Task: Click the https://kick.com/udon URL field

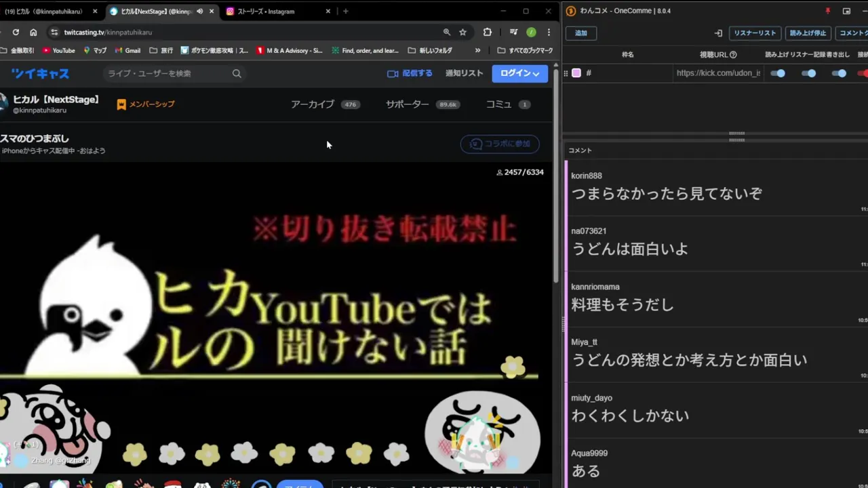Action: (x=718, y=73)
